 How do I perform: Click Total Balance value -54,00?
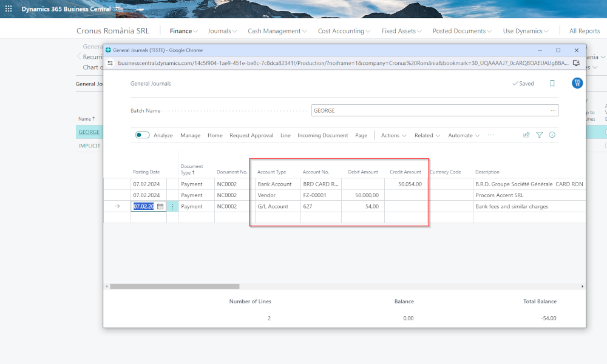coord(549,318)
